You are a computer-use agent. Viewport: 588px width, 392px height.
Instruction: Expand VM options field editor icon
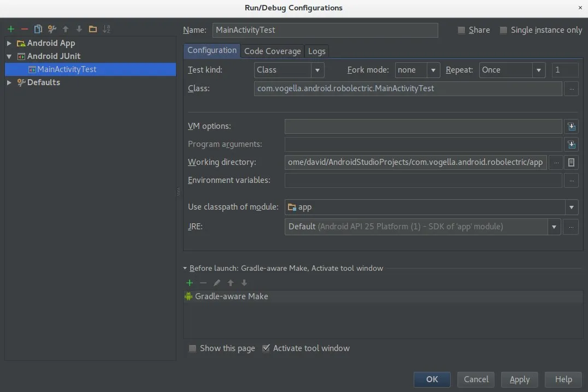click(571, 127)
